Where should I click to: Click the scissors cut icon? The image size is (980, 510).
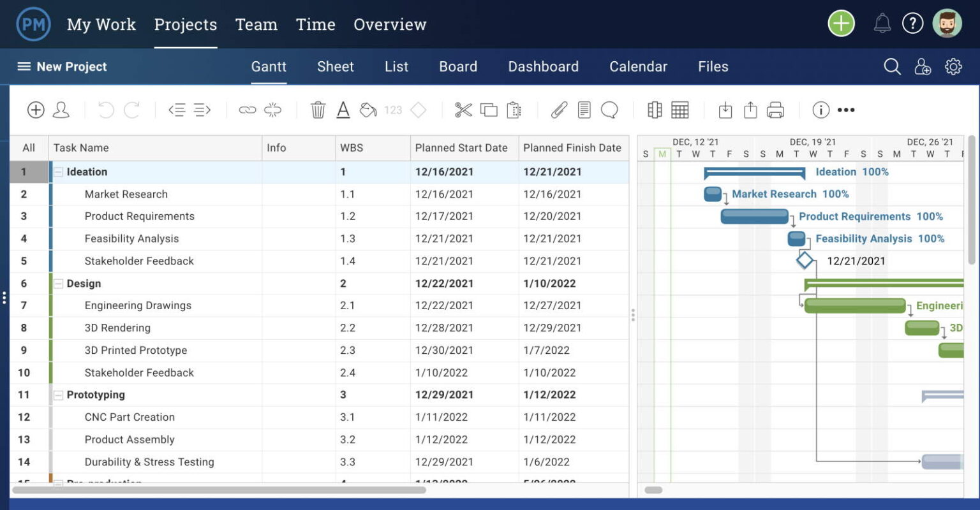463,110
